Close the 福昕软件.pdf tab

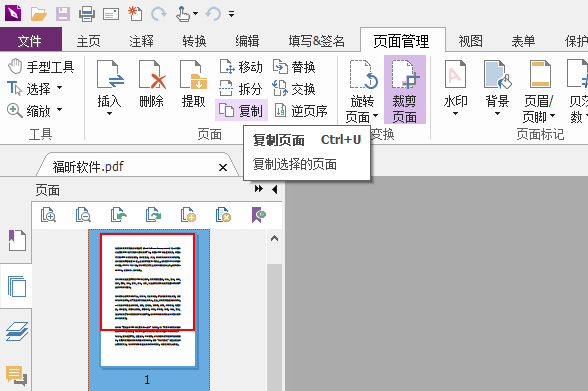(x=223, y=167)
